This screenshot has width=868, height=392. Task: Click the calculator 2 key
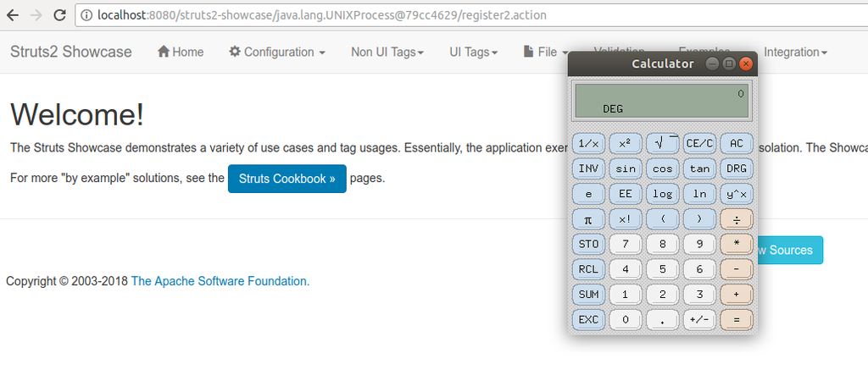(662, 295)
